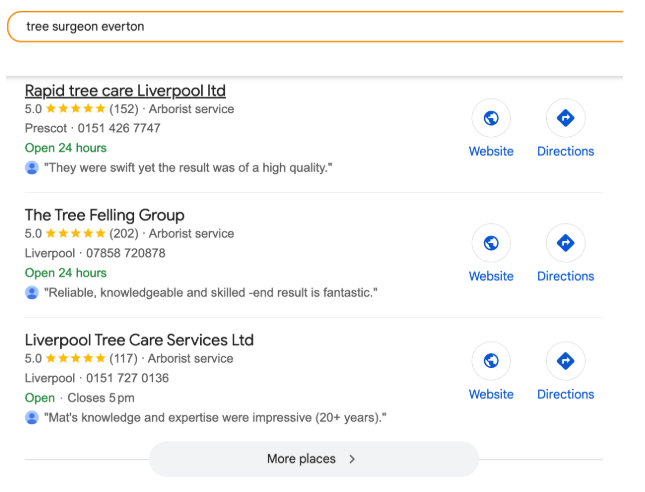Viewport: 645px width, 492px height.
Task: Open The Tree Felling Group listing
Action: pyautogui.click(x=104, y=215)
